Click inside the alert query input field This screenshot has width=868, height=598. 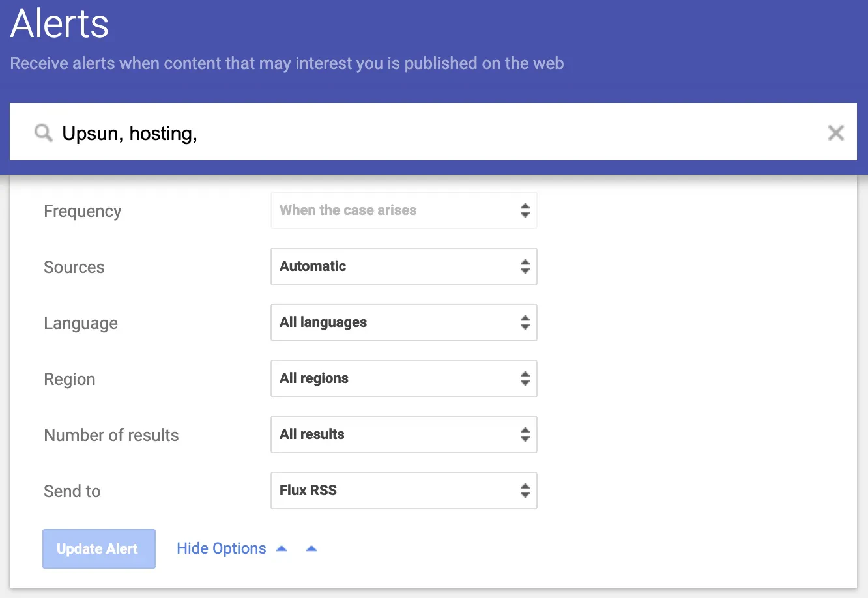(391, 132)
